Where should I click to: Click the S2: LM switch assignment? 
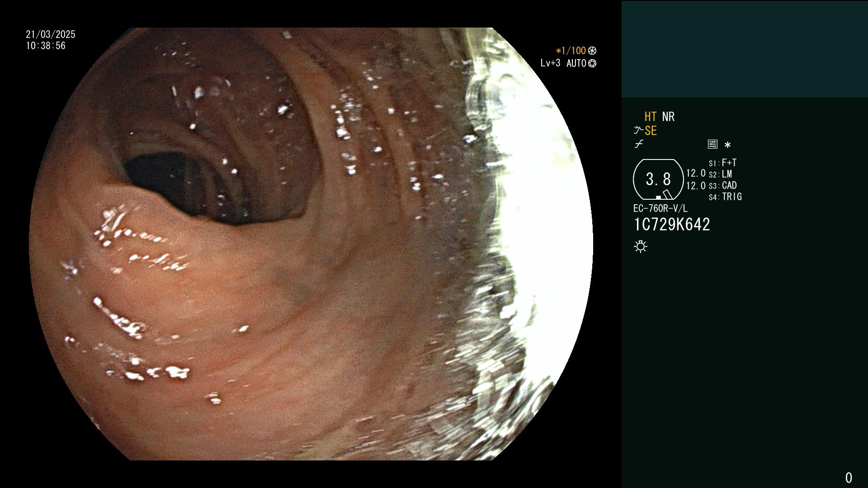tap(720, 174)
